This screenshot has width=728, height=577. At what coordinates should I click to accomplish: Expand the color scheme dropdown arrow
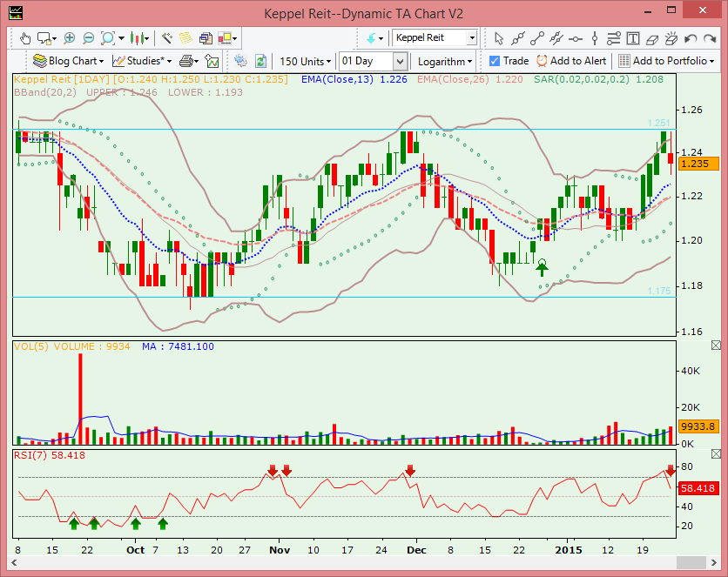coord(235,38)
